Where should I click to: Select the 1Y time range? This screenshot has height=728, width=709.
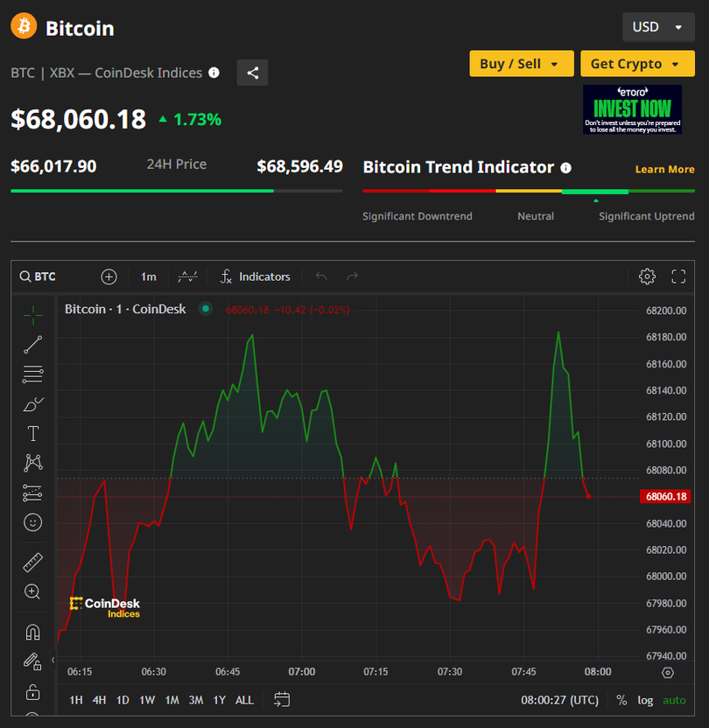click(219, 700)
